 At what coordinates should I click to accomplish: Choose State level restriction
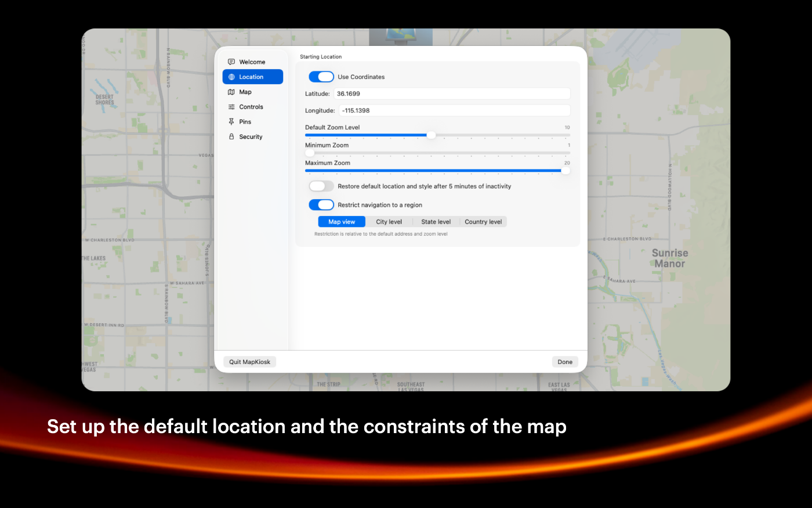436,222
